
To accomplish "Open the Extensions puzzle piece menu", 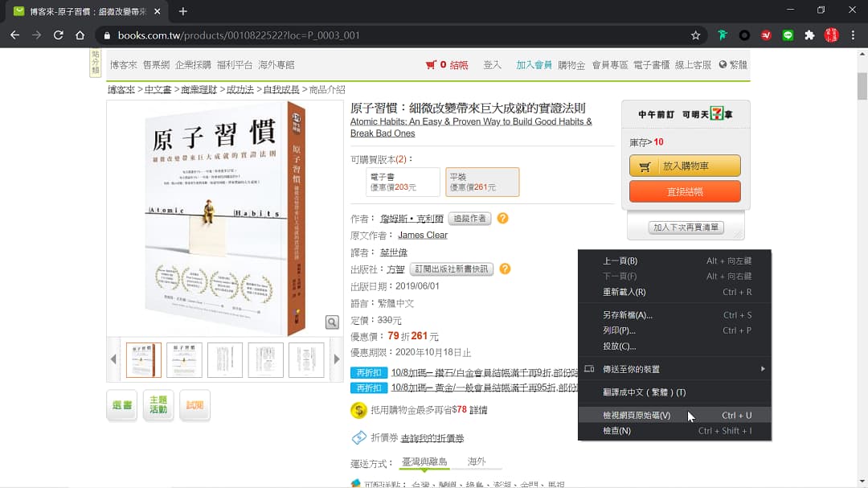I will point(809,35).
